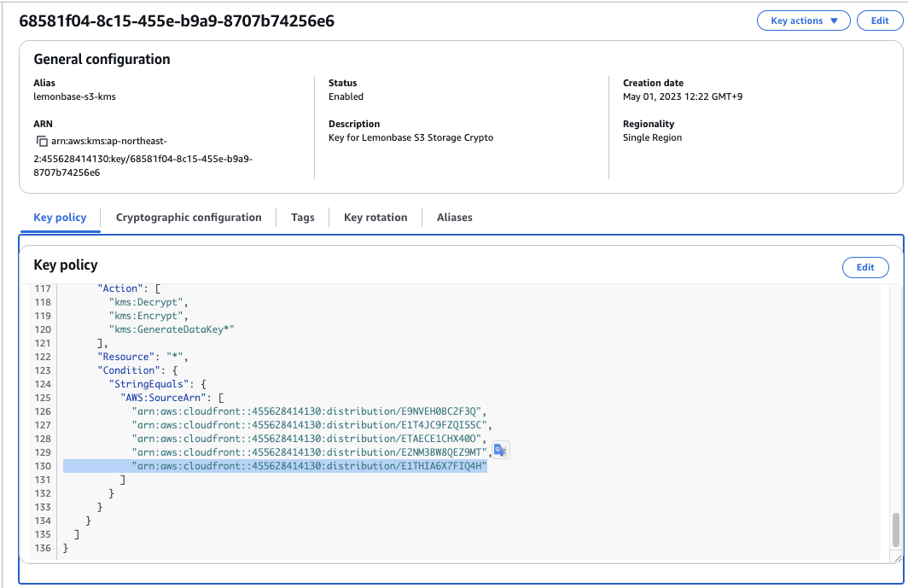
Task: Click line number 136 in the gutter
Action: [43, 547]
